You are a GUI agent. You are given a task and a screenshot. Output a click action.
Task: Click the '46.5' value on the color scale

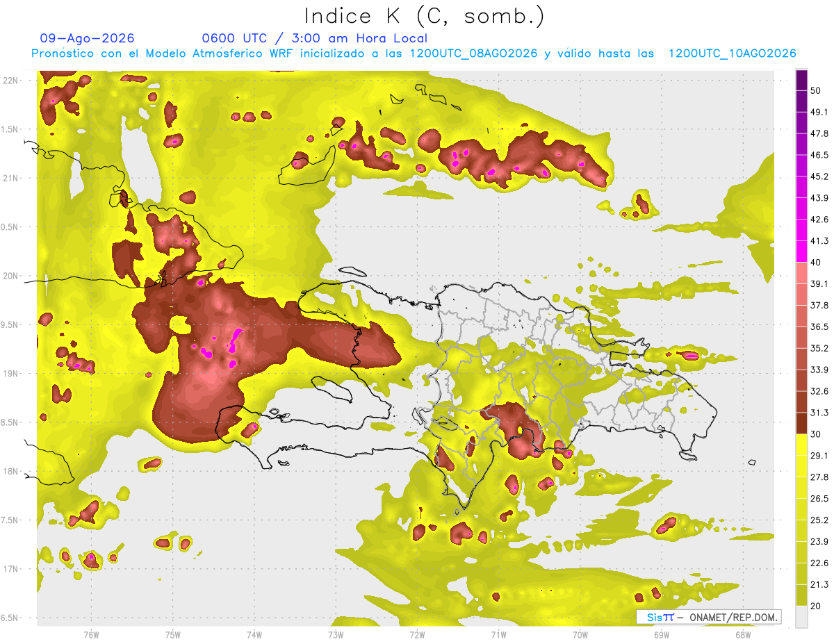pyautogui.click(x=819, y=155)
